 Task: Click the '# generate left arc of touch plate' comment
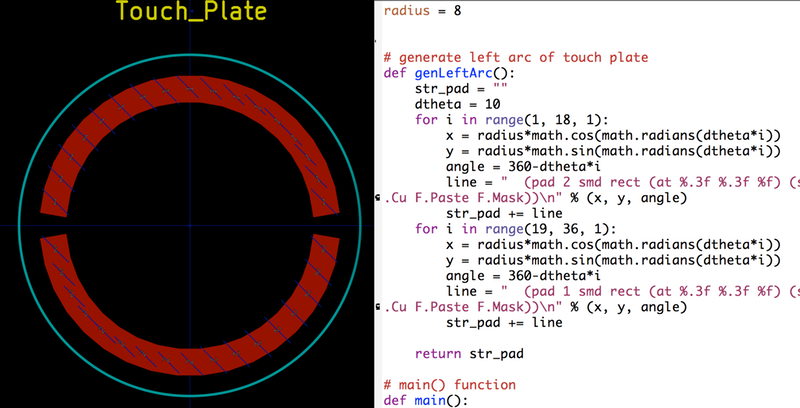point(516,57)
